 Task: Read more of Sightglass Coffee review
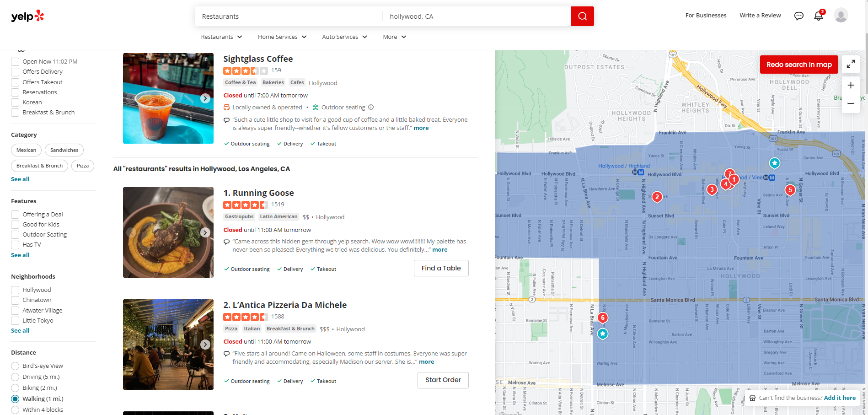click(x=421, y=128)
